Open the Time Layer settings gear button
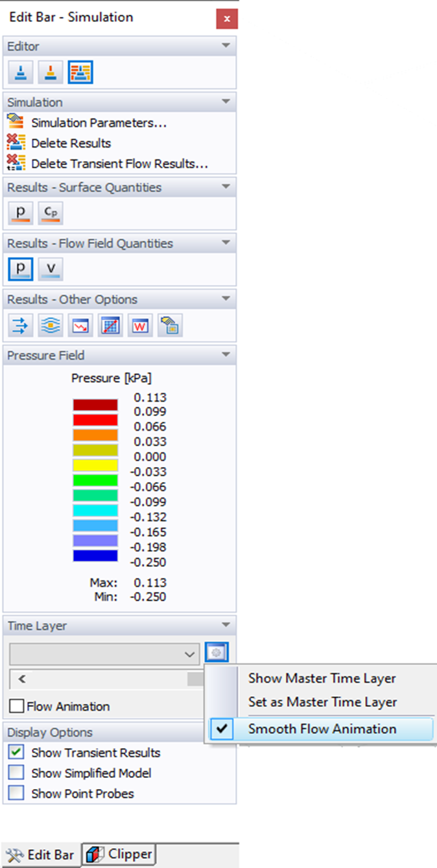 click(217, 653)
